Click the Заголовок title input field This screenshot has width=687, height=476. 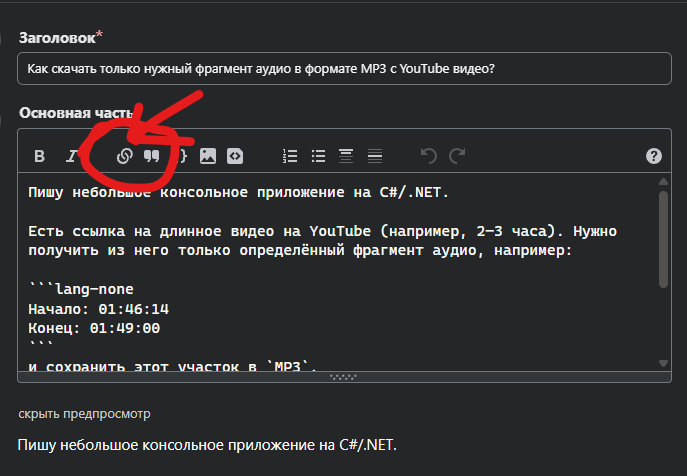(x=344, y=68)
